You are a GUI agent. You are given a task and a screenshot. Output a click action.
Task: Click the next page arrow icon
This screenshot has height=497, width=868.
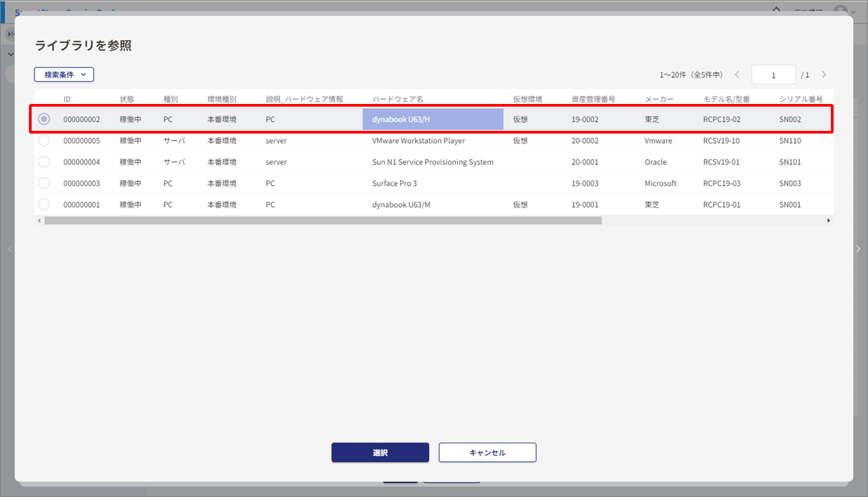(x=824, y=74)
